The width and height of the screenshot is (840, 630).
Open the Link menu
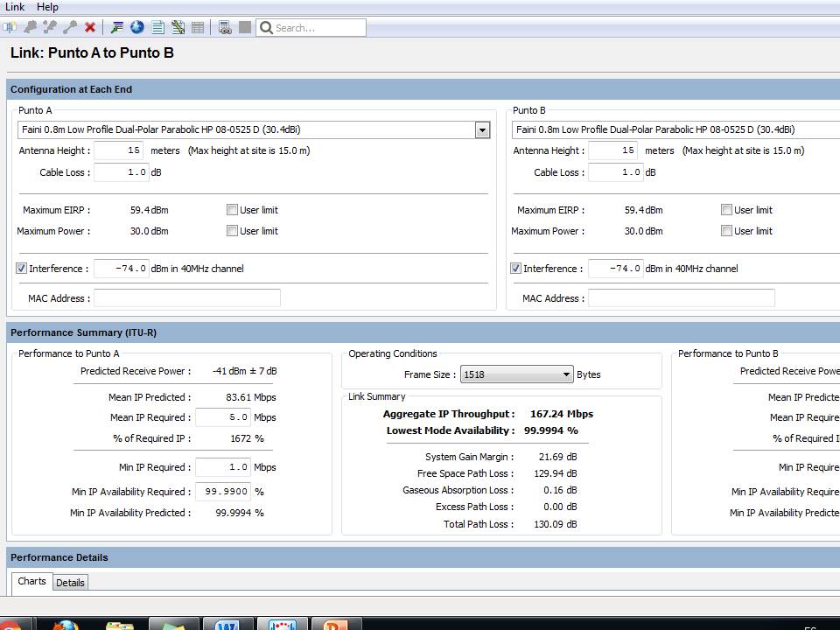coord(15,7)
